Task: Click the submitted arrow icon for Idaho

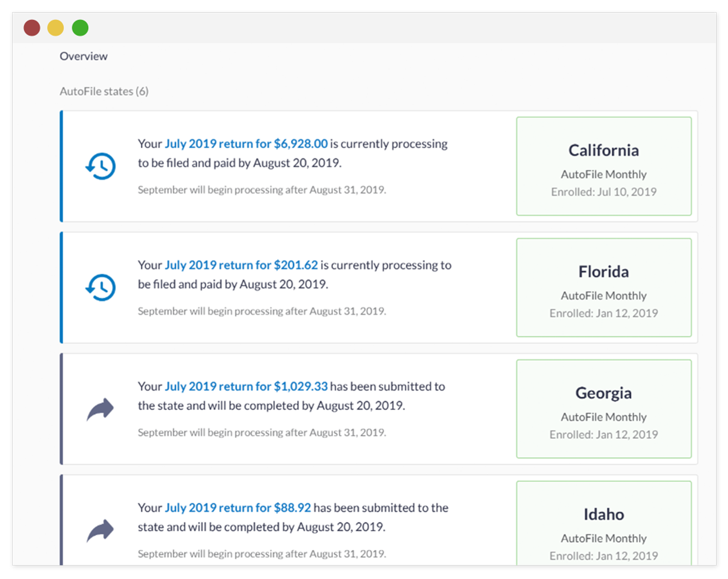Action: (100, 531)
